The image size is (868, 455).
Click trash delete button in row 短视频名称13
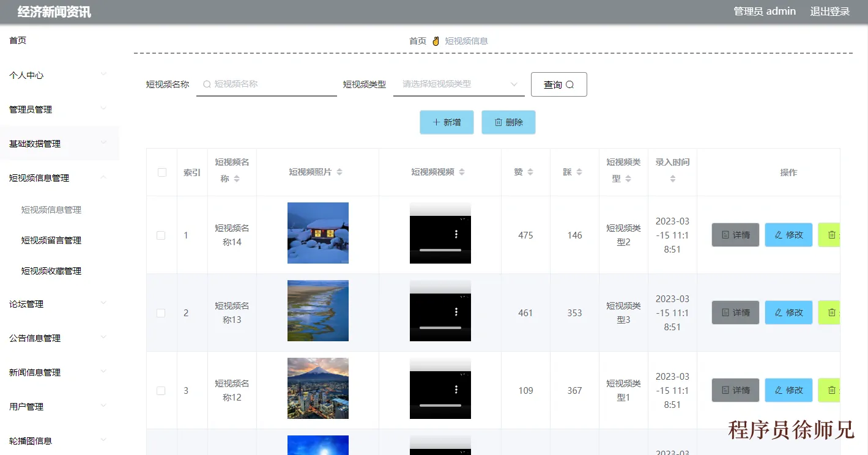[829, 313]
